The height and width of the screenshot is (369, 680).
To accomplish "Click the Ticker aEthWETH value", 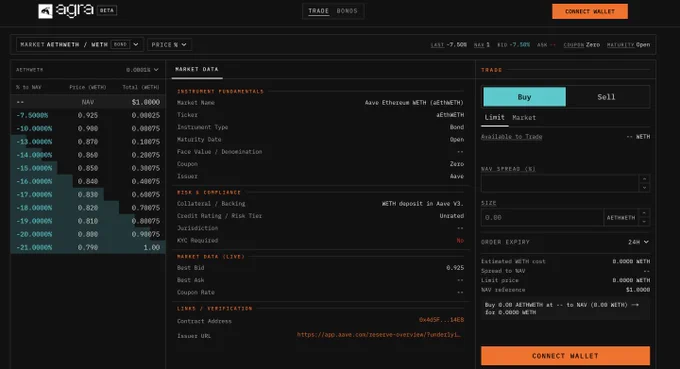I will coord(450,115).
